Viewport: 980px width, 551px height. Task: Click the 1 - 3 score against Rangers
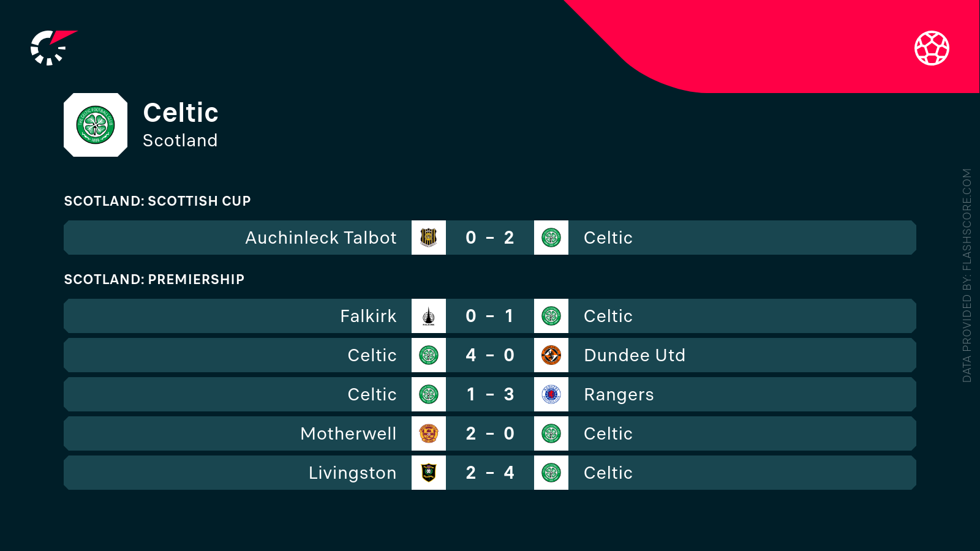pos(490,394)
